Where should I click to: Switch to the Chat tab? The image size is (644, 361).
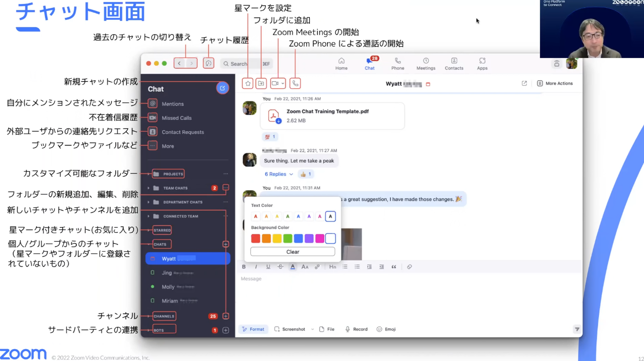point(370,64)
